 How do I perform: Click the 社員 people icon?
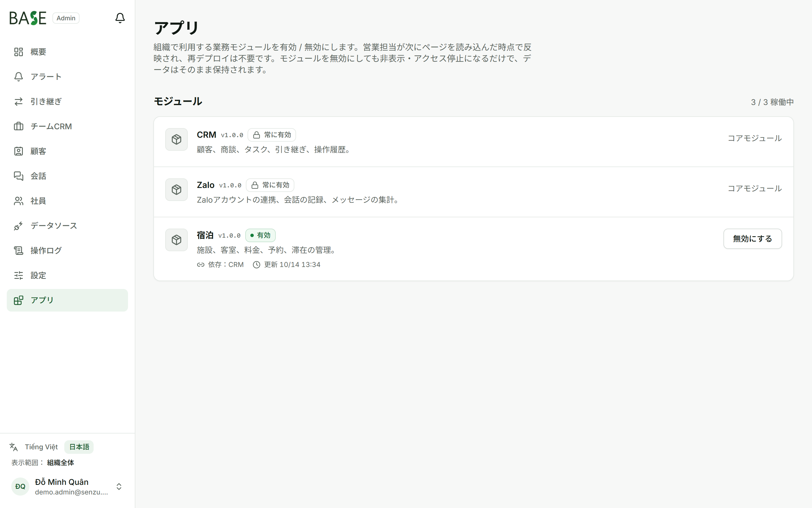(18, 201)
